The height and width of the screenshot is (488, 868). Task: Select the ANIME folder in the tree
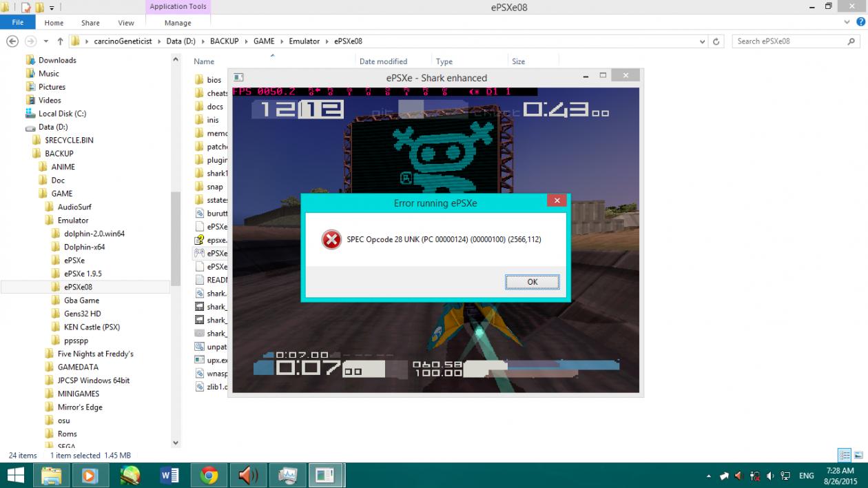[63, 167]
